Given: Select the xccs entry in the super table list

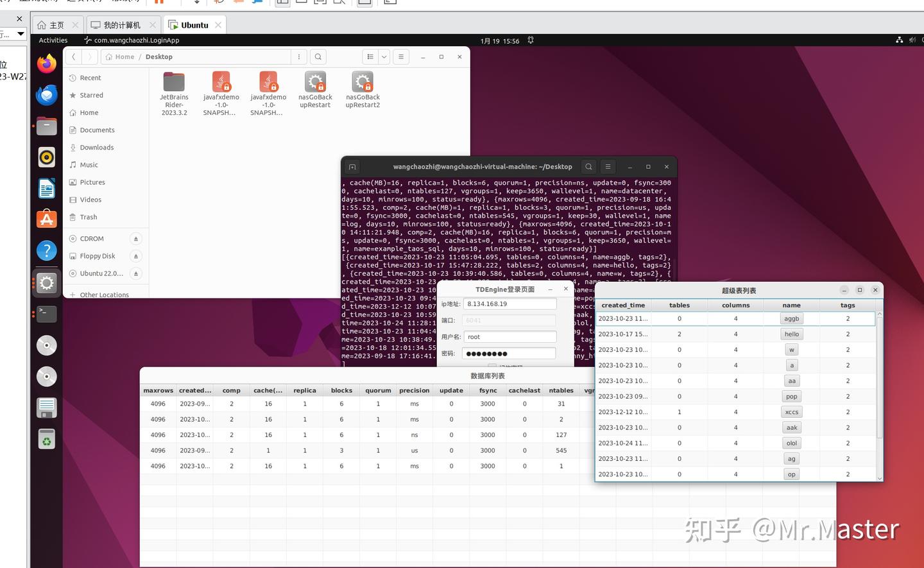Looking at the screenshot, I should click(x=791, y=411).
